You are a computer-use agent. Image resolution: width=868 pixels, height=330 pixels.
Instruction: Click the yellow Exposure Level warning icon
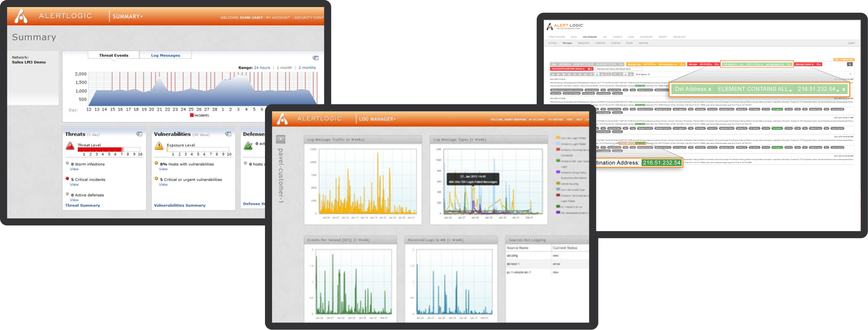pyautogui.click(x=159, y=146)
